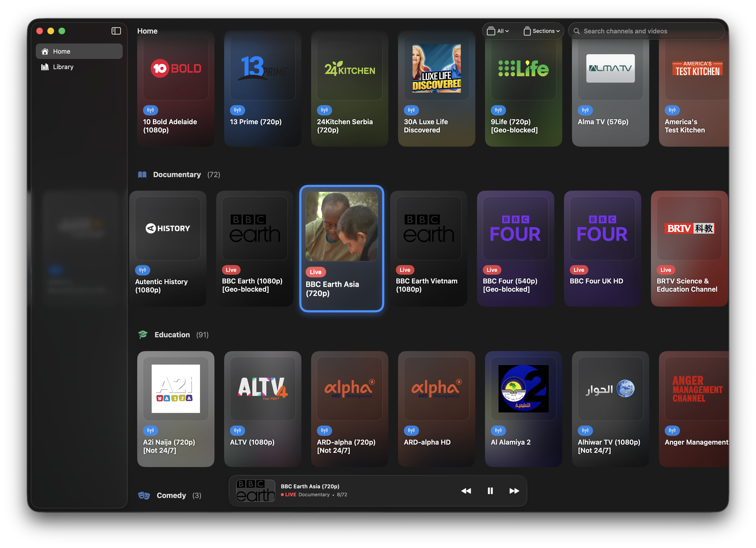Open the Sections dropdown
Screen dimensions: 756x548
tap(541, 31)
